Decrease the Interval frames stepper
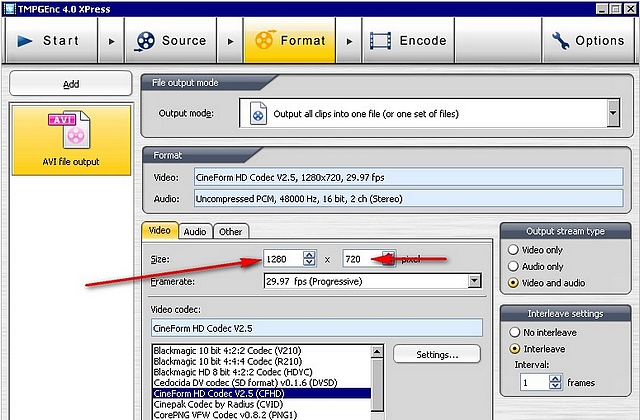 click(x=555, y=387)
